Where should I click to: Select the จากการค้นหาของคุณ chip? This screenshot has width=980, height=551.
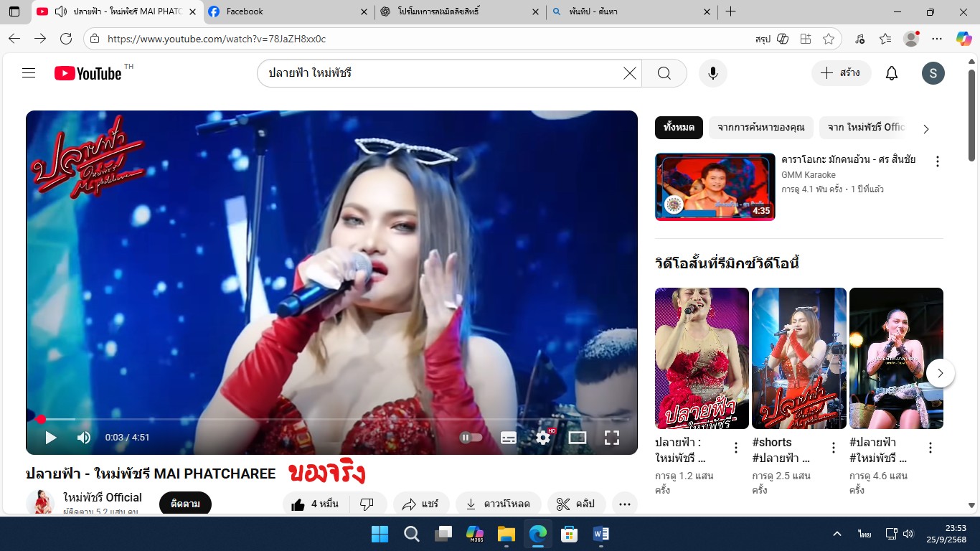click(x=761, y=128)
